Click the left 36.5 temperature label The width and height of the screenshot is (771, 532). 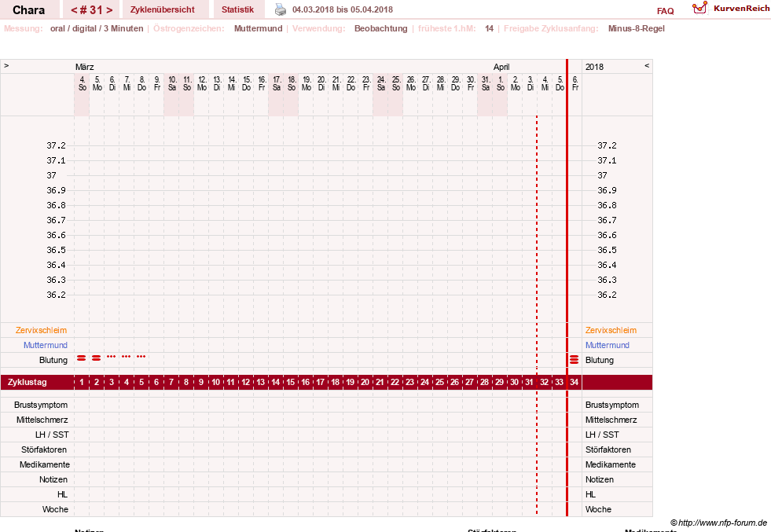click(56, 250)
